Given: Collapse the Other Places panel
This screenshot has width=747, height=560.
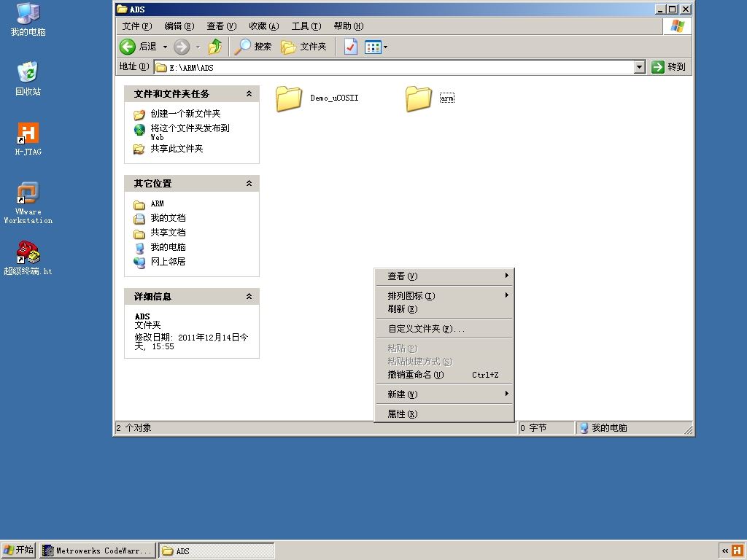Looking at the screenshot, I should coord(249,183).
